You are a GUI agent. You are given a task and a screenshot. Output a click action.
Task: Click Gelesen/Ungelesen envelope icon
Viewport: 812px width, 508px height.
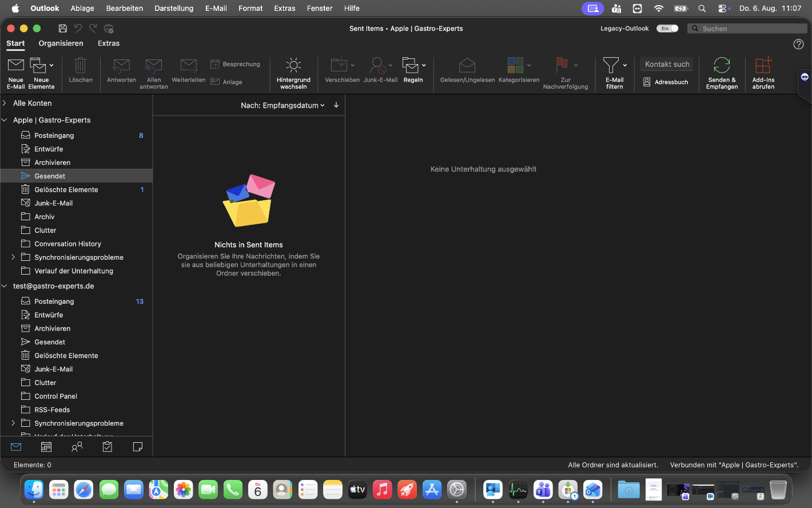tap(467, 65)
